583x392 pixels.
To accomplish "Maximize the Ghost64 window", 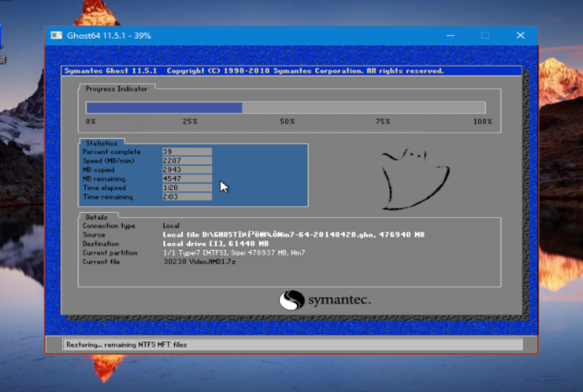I will coord(485,35).
